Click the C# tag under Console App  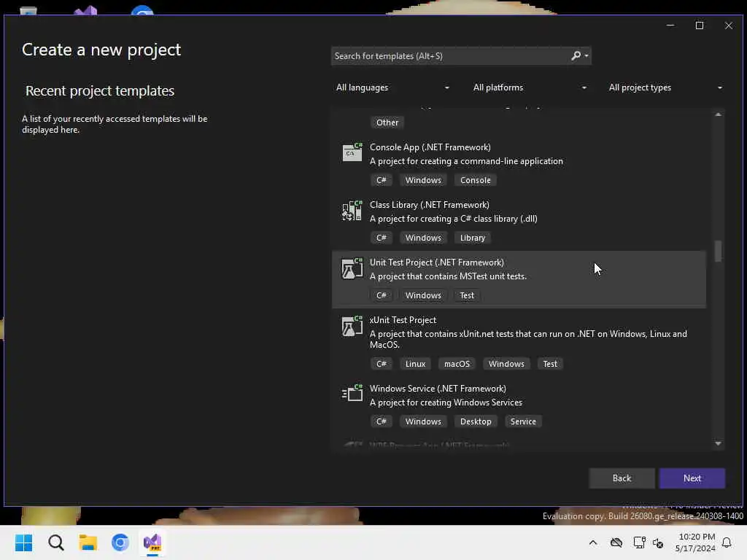coord(381,180)
